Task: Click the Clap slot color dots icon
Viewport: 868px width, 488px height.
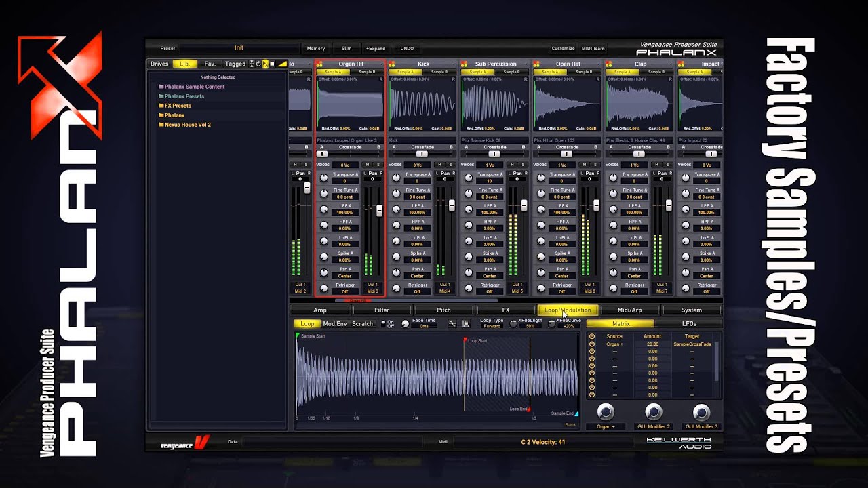Action: pyautogui.click(x=610, y=64)
